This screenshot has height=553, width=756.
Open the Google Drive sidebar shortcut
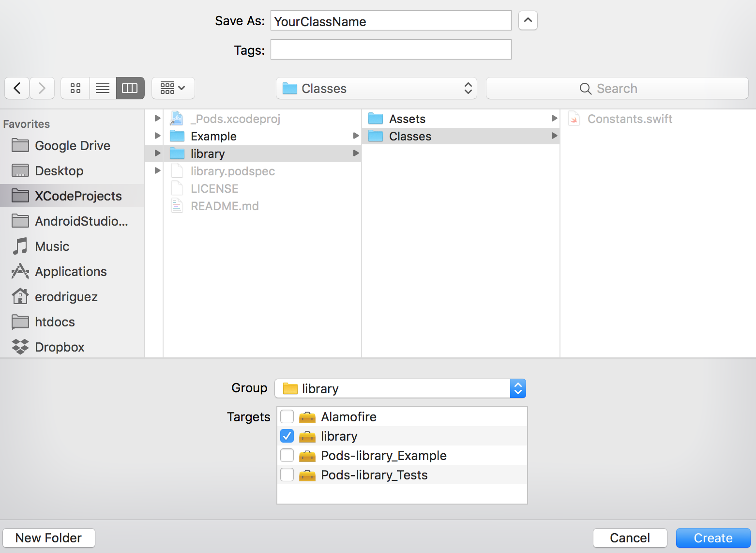(72, 145)
